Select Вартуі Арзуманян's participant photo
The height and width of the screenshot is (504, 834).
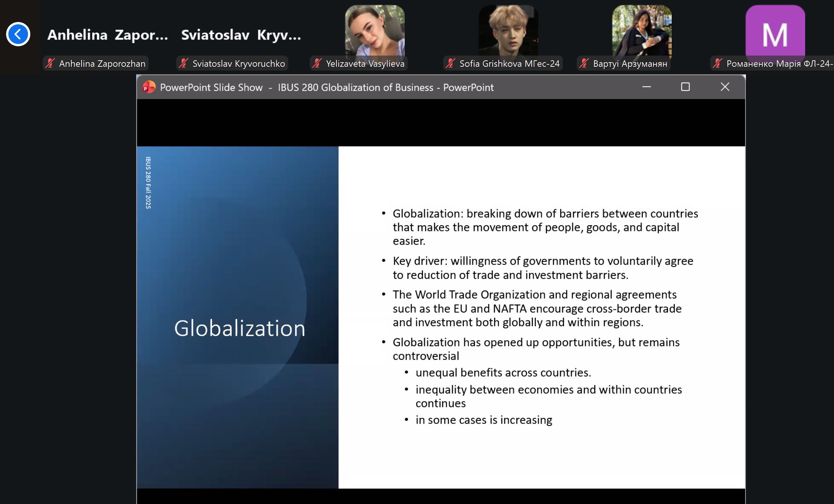tap(642, 31)
